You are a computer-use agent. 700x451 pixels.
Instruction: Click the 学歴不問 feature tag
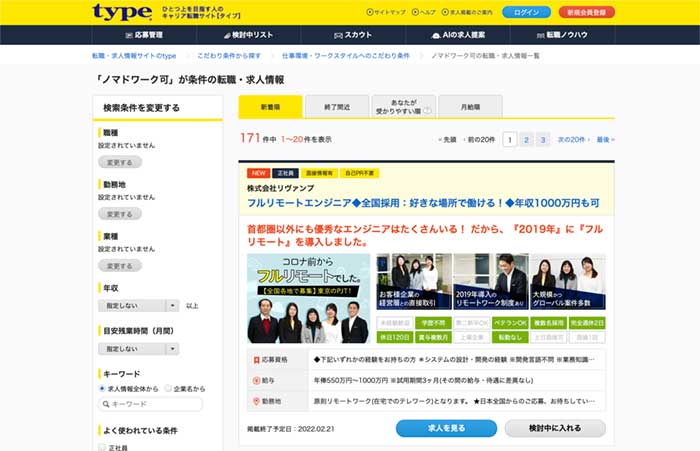[x=433, y=322]
